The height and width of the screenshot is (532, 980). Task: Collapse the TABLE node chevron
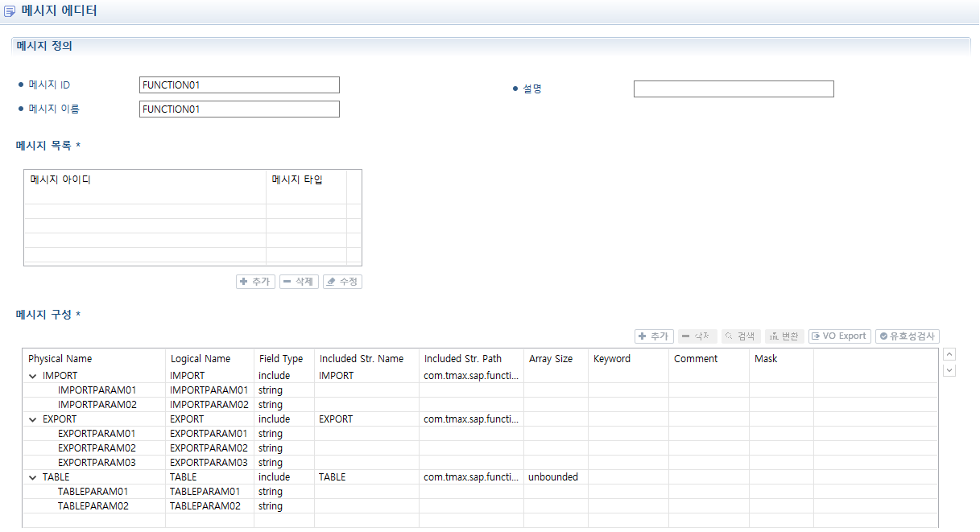click(x=32, y=476)
